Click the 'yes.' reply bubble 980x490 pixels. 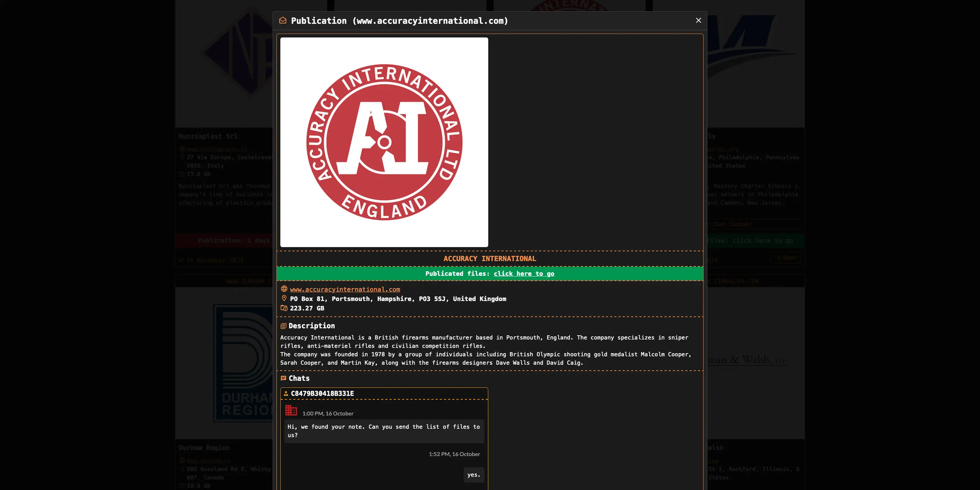click(473, 474)
